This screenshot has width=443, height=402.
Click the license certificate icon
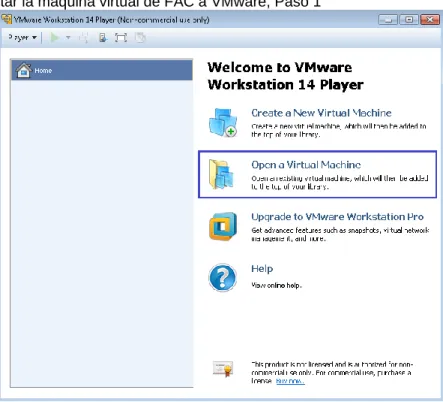tap(223, 369)
